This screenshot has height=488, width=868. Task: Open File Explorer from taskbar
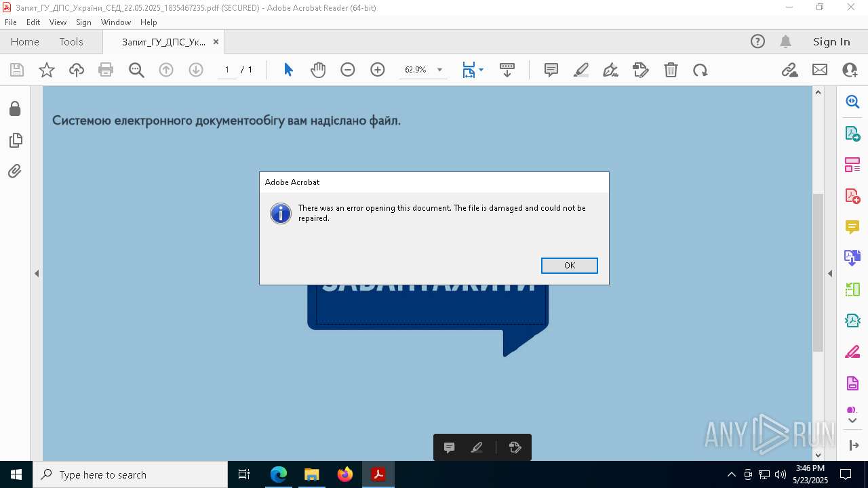312,474
